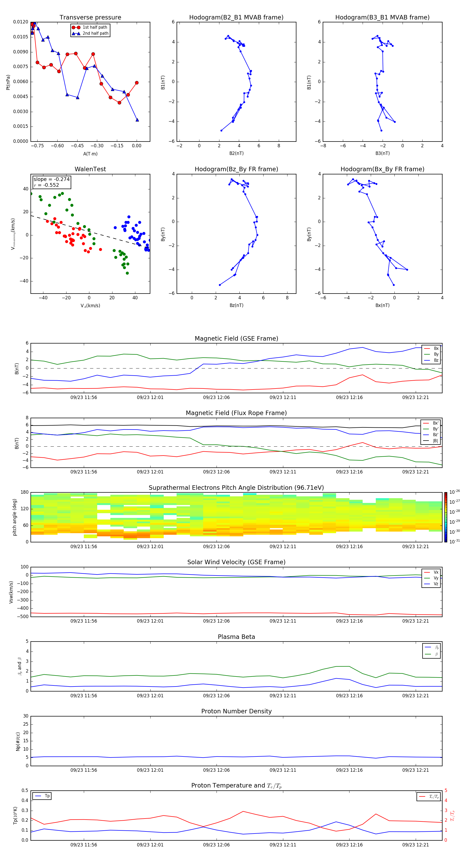Click the 'slope = -0.274' annotation
This screenshot has height=868, width=473.
[x=52, y=179]
